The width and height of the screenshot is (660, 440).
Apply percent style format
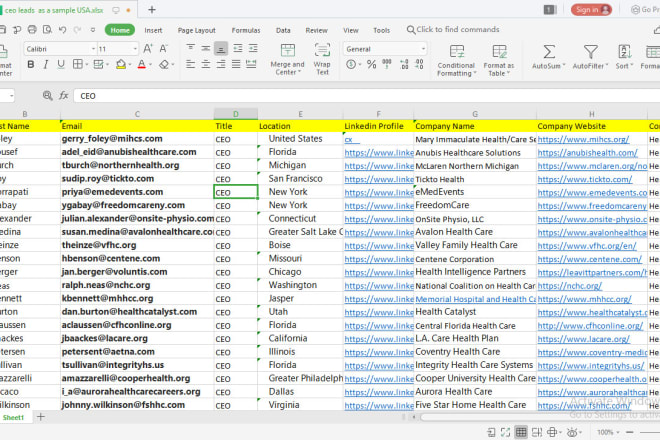371,64
